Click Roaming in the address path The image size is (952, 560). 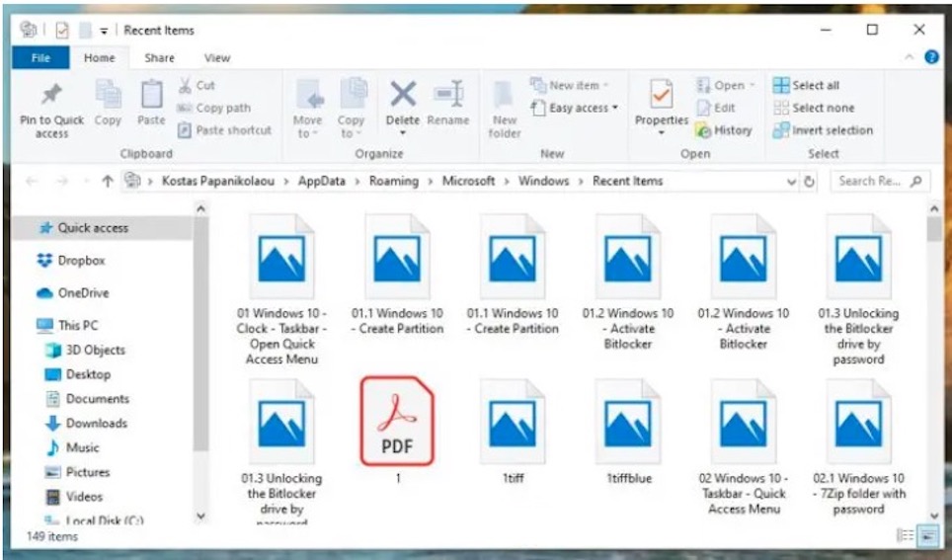pyautogui.click(x=393, y=181)
